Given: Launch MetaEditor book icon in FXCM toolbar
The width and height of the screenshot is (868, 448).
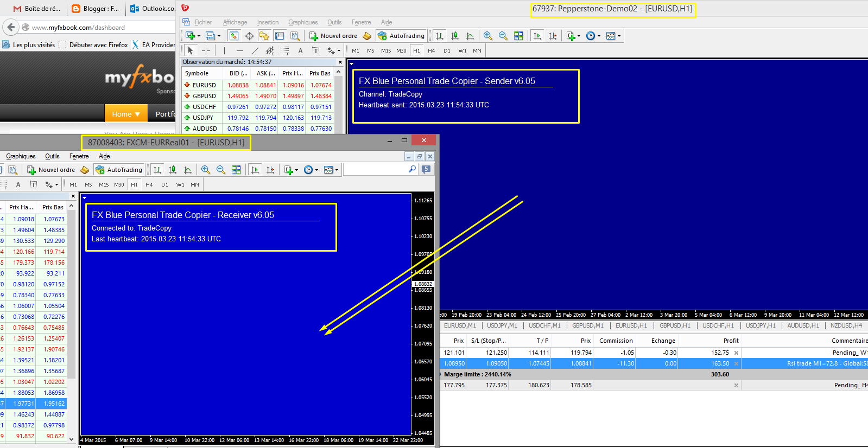Looking at the screenshot, I should [85, 170].
